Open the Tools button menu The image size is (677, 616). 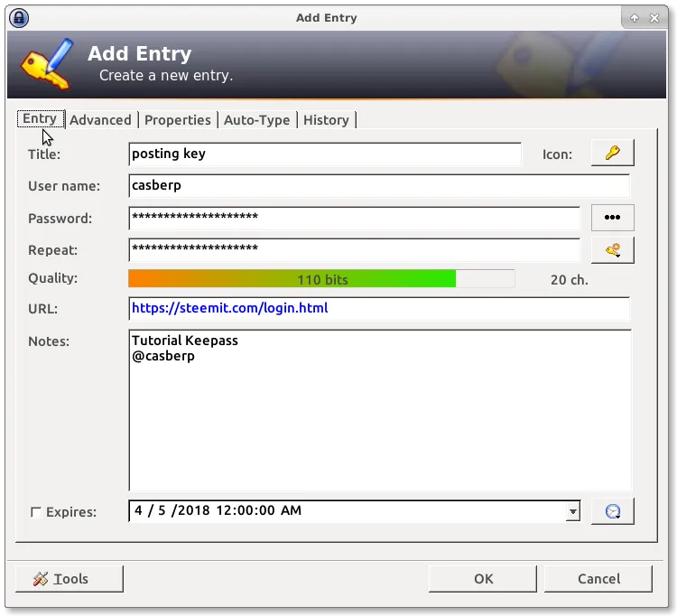tap(70, 579)
